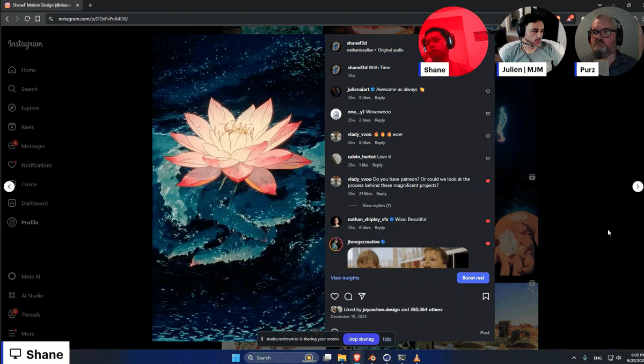Like calvin_herbst's Love it comment
Image resolution: width=644 pixels, height=364 pixels.
tap(488, 159)
